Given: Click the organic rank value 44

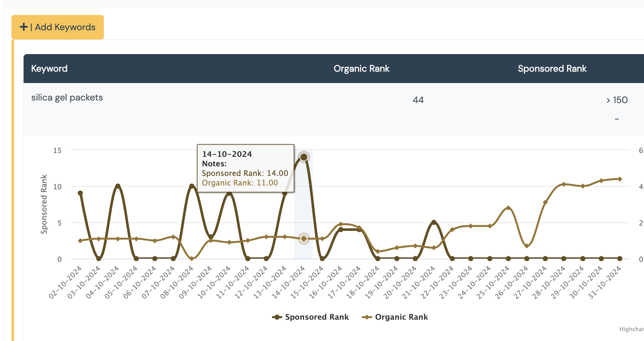Looking at the screenshot, I should (418, 100).
